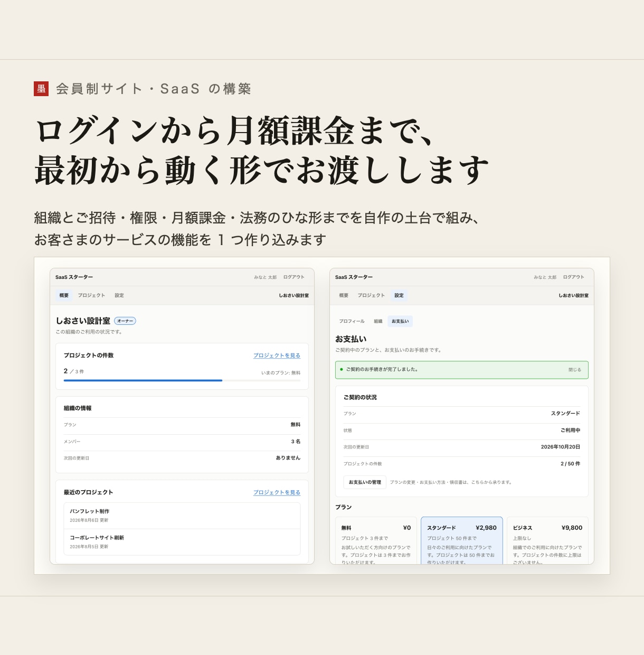644x655 pixels.
Task: Click プロジェクト 3 件まで plan detail
Action: tap(364, 538)
